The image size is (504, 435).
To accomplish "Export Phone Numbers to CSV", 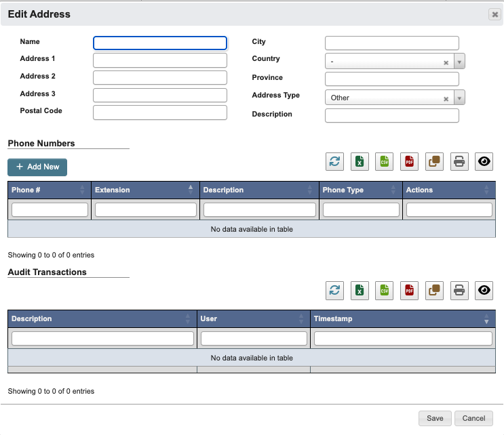I will 385,161.
